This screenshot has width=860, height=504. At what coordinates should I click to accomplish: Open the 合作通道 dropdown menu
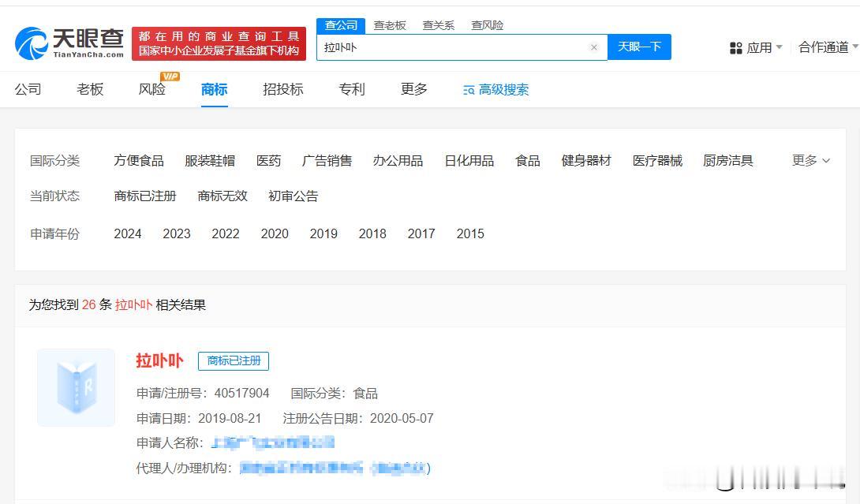click(x=828, y=47)
